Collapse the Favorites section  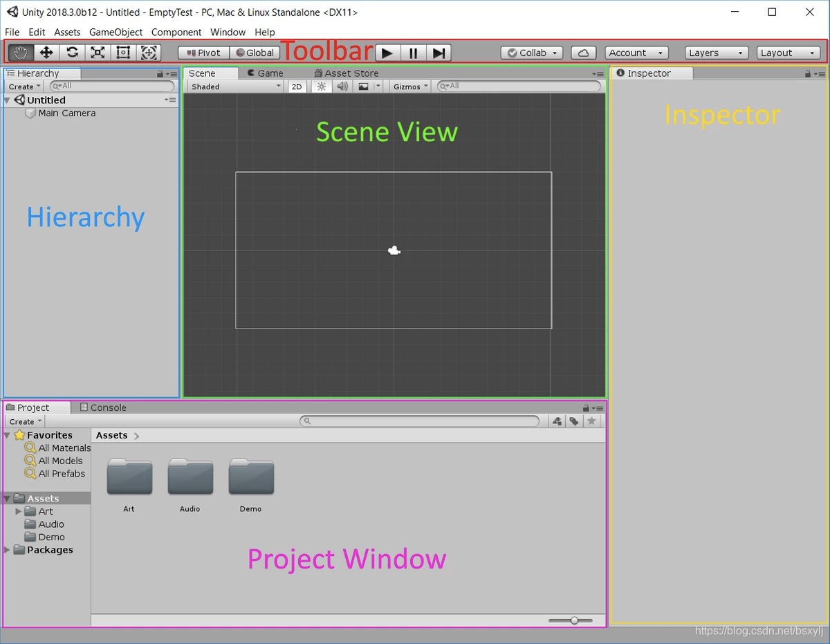(7, 436)
